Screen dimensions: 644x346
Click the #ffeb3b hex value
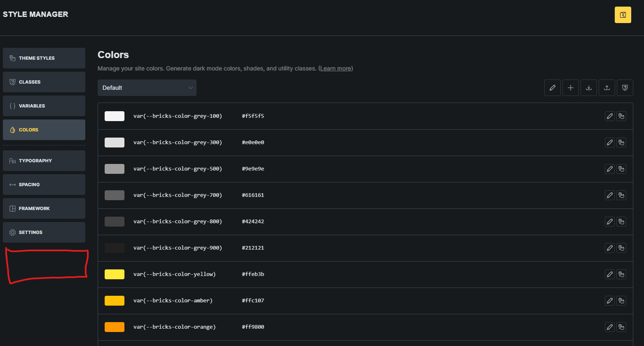[x=253, y=274]
